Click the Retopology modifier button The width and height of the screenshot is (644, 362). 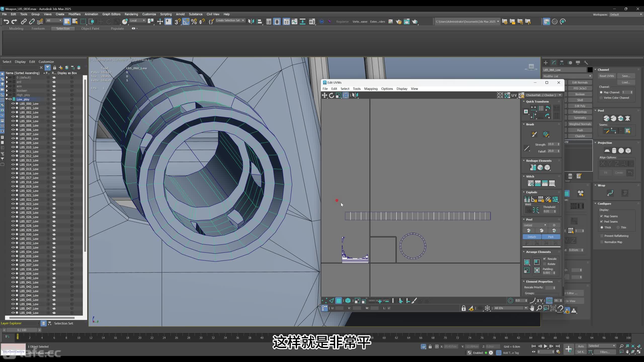(x=580, y=112)
